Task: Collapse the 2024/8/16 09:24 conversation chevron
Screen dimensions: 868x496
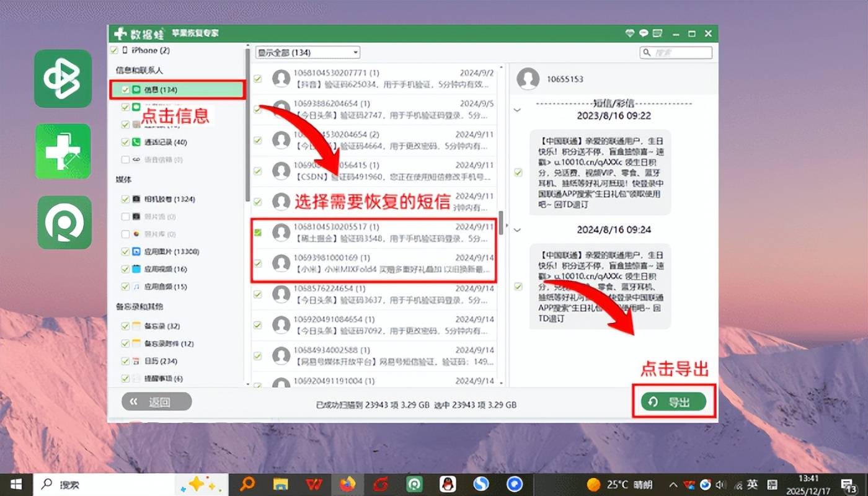Action: [518, 229]
